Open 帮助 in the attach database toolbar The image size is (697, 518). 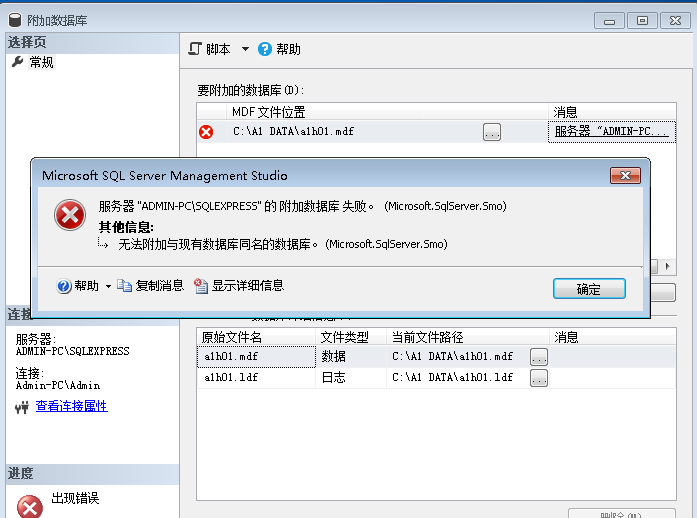(x=279, y=49)
